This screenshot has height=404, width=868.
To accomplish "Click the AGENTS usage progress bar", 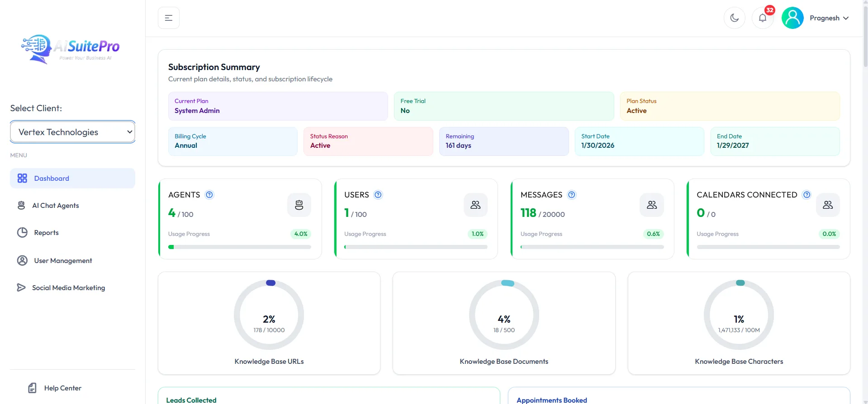I will click(x=240, y=247).
